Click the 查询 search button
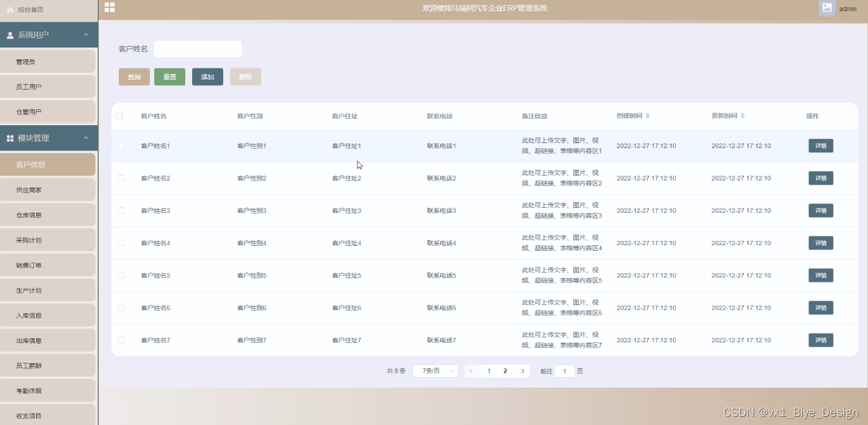The image size is (868, 425). click(134, 77)
